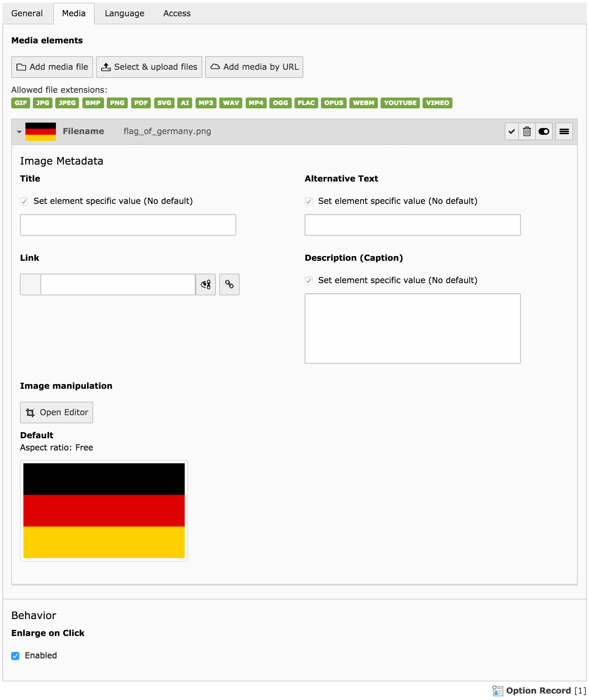Image resolution: width=589 pixels, height=700 pixels.
Task: Click the BMP extension badge
Action: 93,103
